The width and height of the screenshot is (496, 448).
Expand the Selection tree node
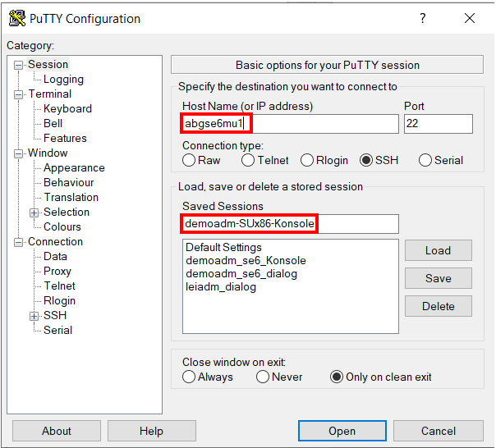(x=34, y=213)
